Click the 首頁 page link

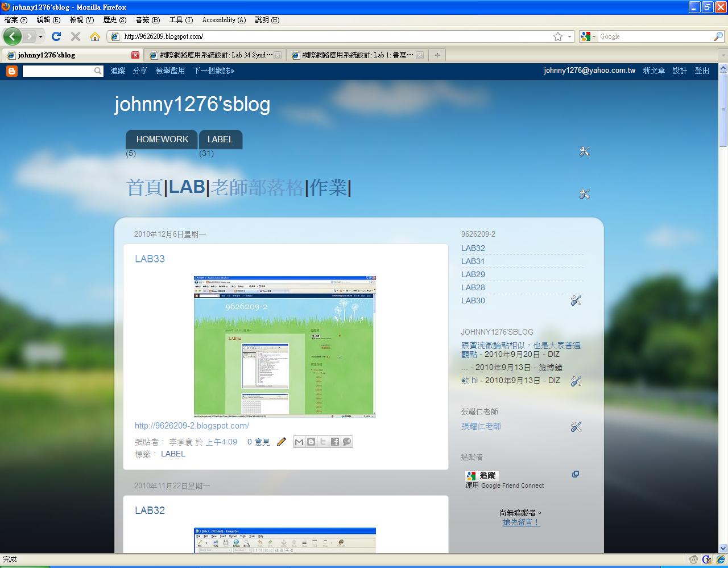point(144,187)
